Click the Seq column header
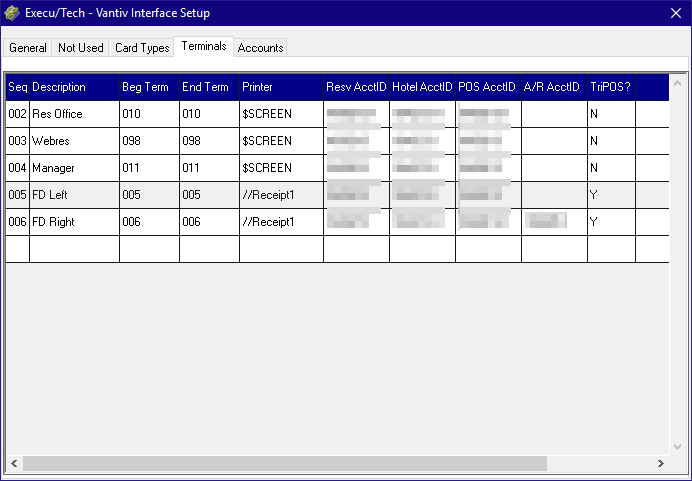This screenshot has height=481, width=692. click(x=18, y=87)
